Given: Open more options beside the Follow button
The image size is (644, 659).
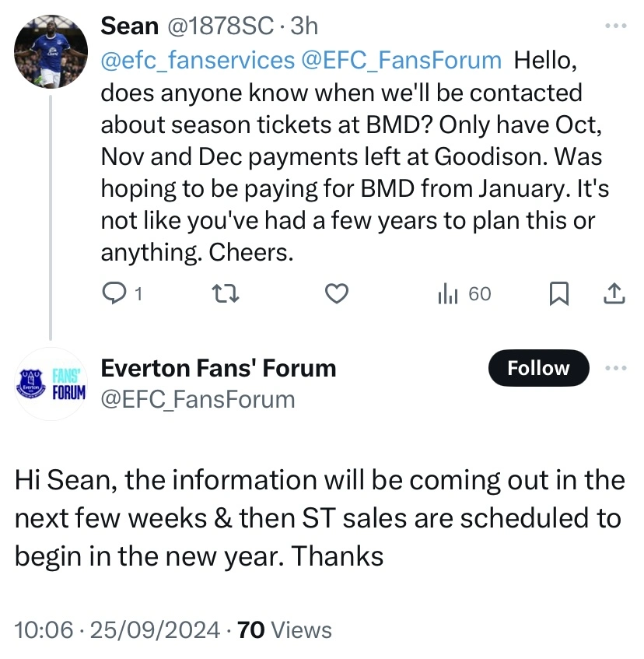Looking at the screenshot, I should 615,368.
